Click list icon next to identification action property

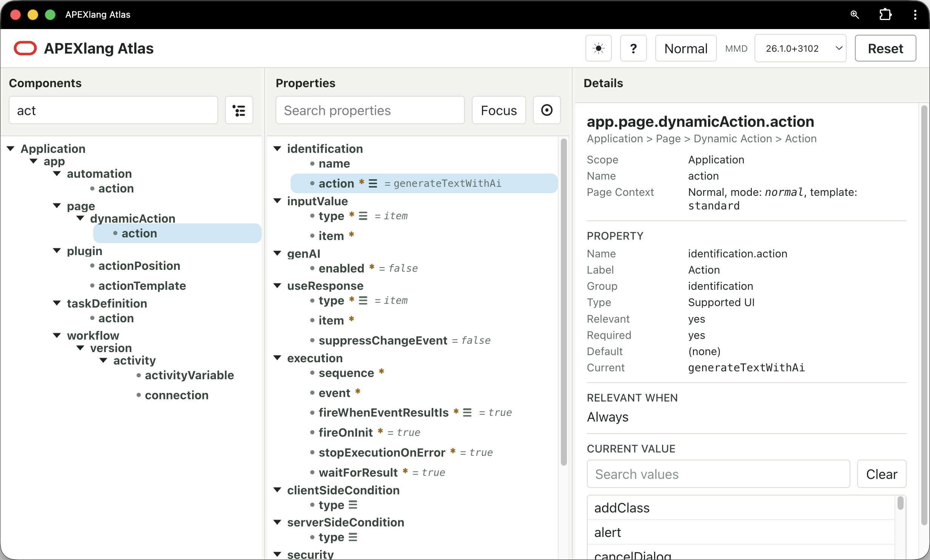coord(373,183)
